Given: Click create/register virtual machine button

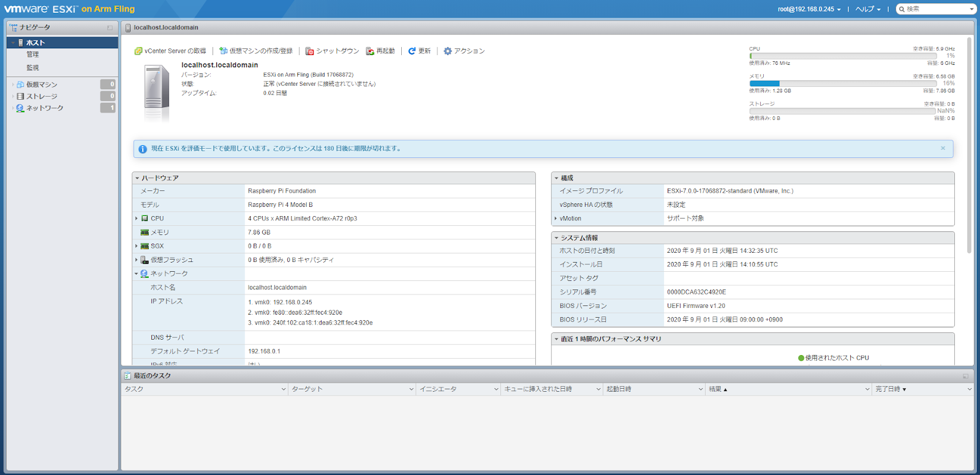Looking at the screenshot, I should tap(256, 51).
